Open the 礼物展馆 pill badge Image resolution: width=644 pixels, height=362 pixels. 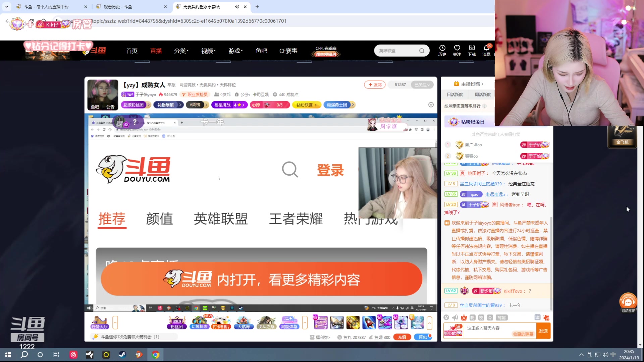point(168,105)
